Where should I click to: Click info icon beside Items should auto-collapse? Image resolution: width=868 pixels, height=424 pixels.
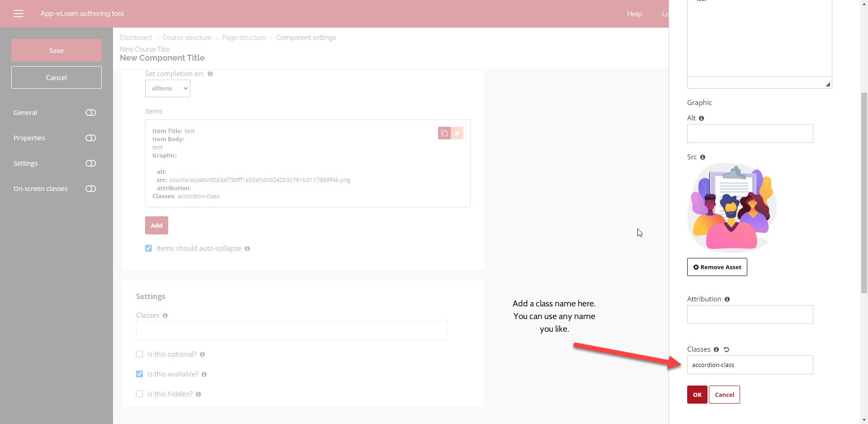[x=247, y=248]
